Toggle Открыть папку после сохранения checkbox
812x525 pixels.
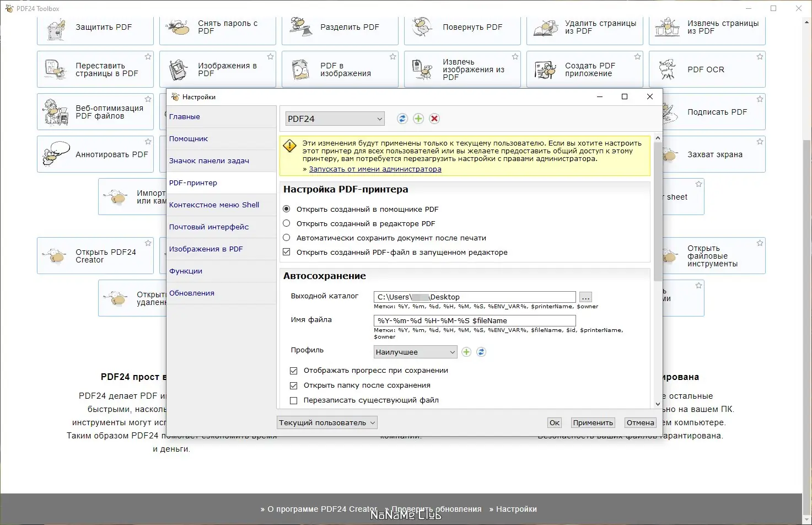coord(294,385)
